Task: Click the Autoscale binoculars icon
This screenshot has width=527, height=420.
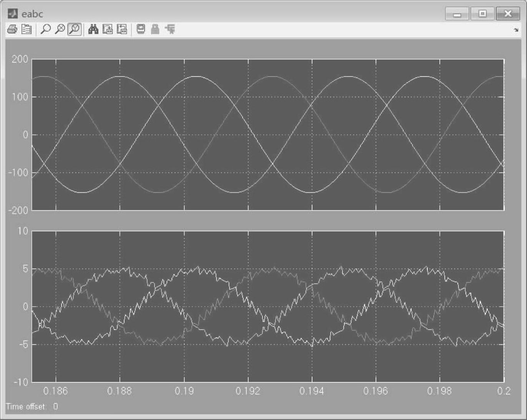Action: [93, 29]
